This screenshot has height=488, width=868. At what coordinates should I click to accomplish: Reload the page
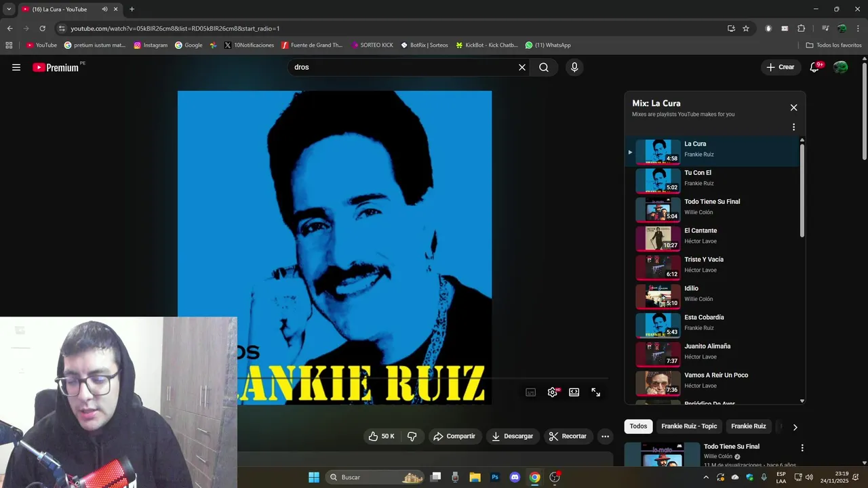pos(42,28)
